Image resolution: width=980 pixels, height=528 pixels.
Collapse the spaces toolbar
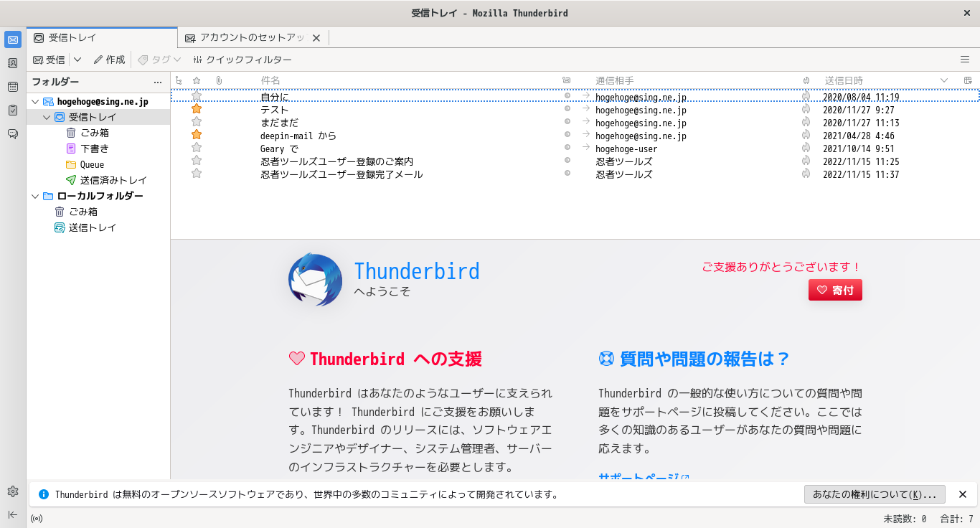pyautogui.click(x=13, y=514)
